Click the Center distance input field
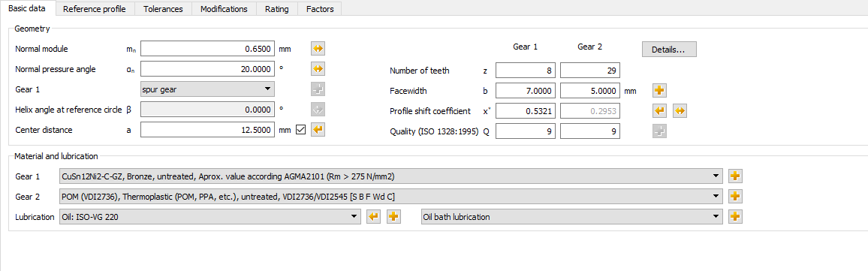The width and height of the screenshot is (868, 271). coord(207,130)
